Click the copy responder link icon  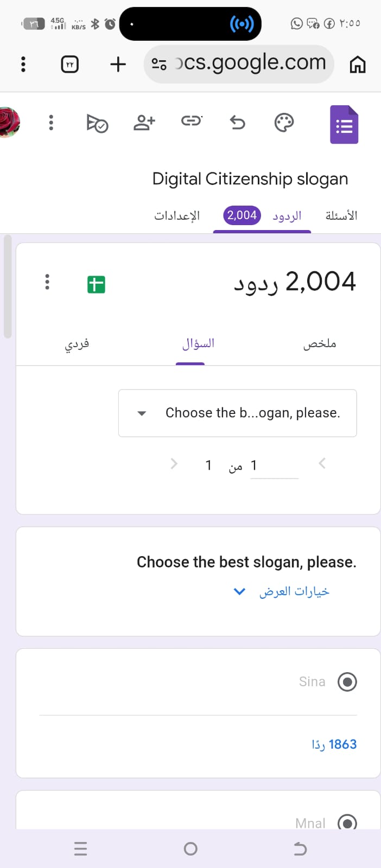tap(191, 120)
